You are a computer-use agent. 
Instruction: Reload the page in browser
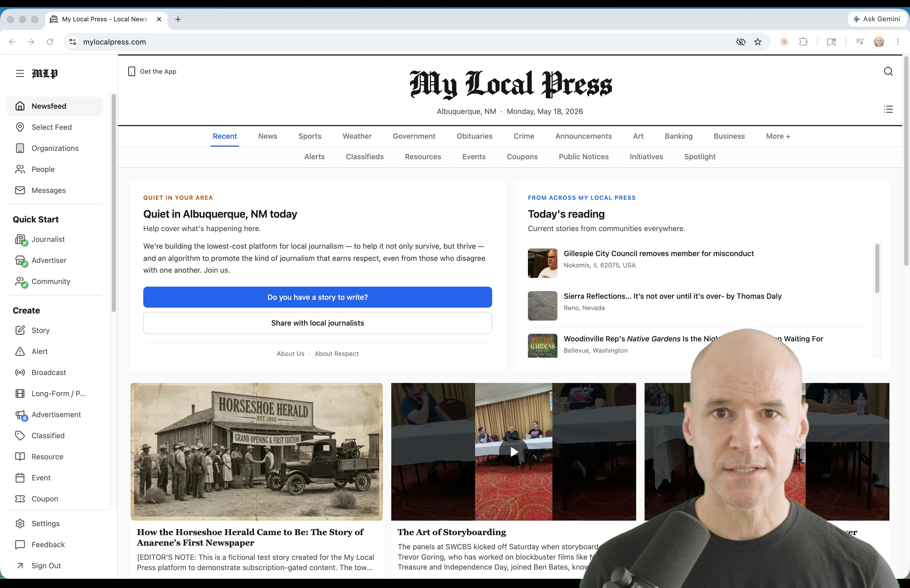click(x=50, y=42)
